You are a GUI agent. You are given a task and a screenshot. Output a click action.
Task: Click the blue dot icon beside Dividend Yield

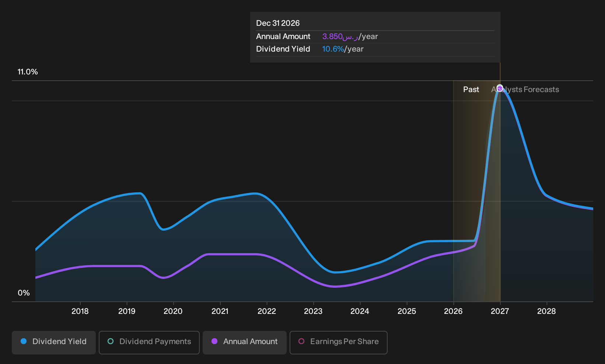pos(24,341)
